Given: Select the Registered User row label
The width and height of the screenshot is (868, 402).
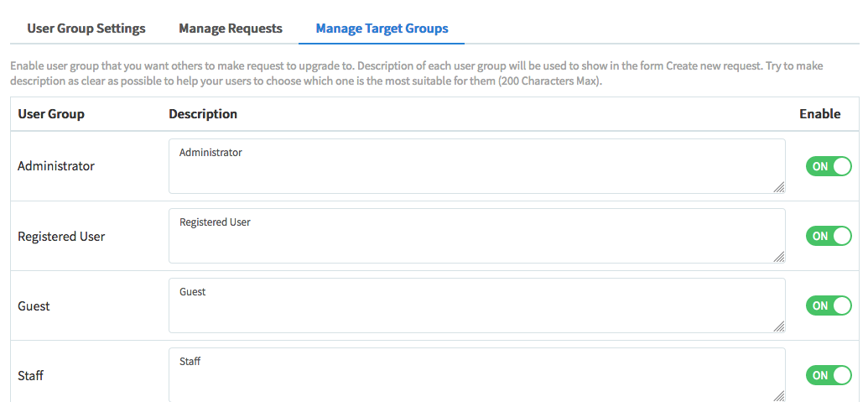Looking at the screenshot, I should (x=61, y=237).
